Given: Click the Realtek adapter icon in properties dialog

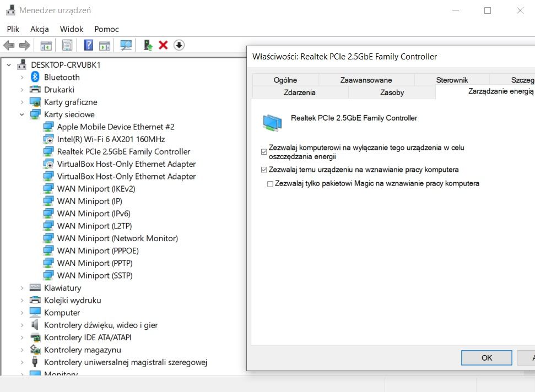Looking at the screenshot, I should point(272,123).
